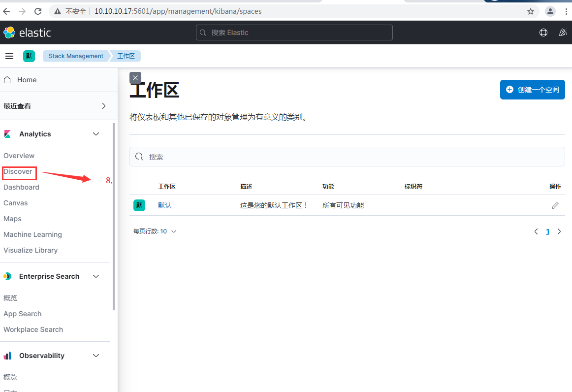
Task: Click the 默 avatar in the workspace table row
Action: (139, 205)
